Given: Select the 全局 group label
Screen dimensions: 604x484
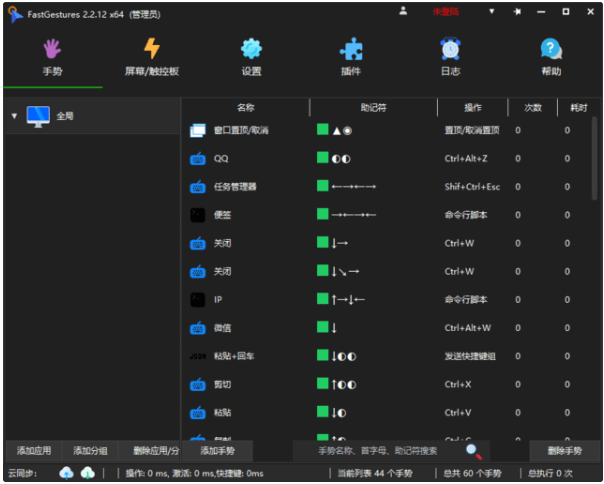Looking at the screenshot, I should 65,116.
